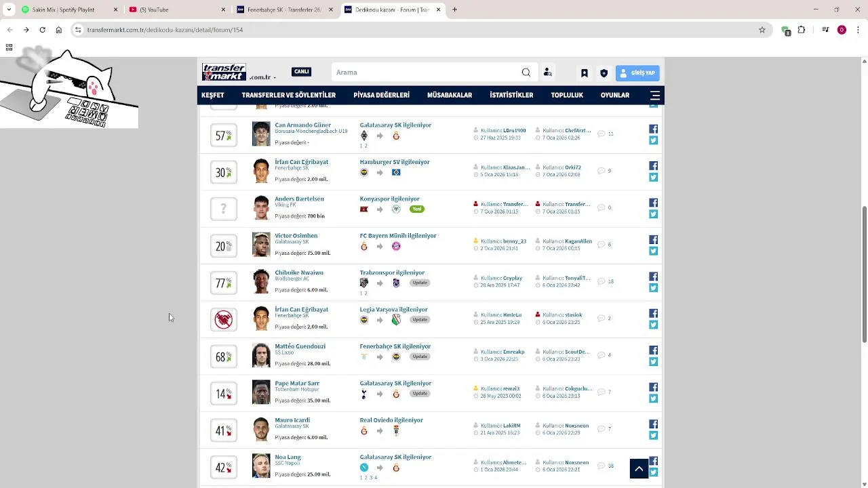Switch to Fenerbahçe SK Transfer tab
The height and width of the screenshot is (488, 868).
pyautogui.click(x=285, y=9)
